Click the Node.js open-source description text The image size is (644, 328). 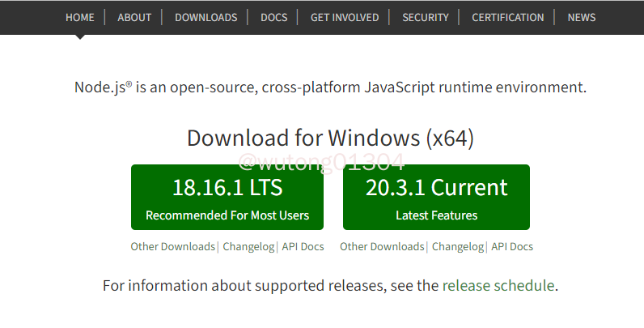[x=330, y=87]
